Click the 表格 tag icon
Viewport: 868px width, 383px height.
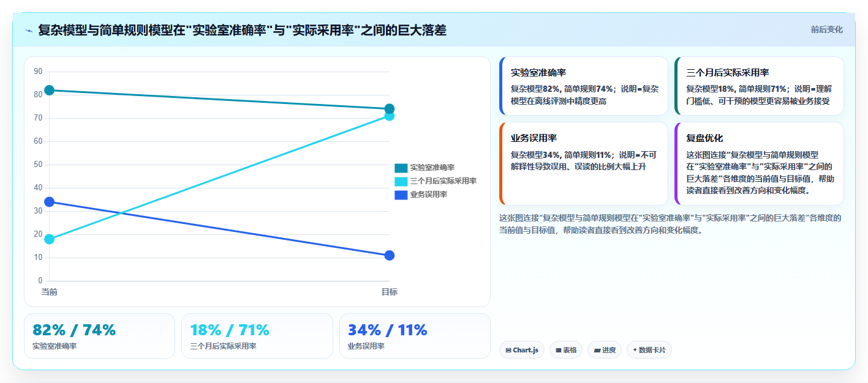pos(559,351)
